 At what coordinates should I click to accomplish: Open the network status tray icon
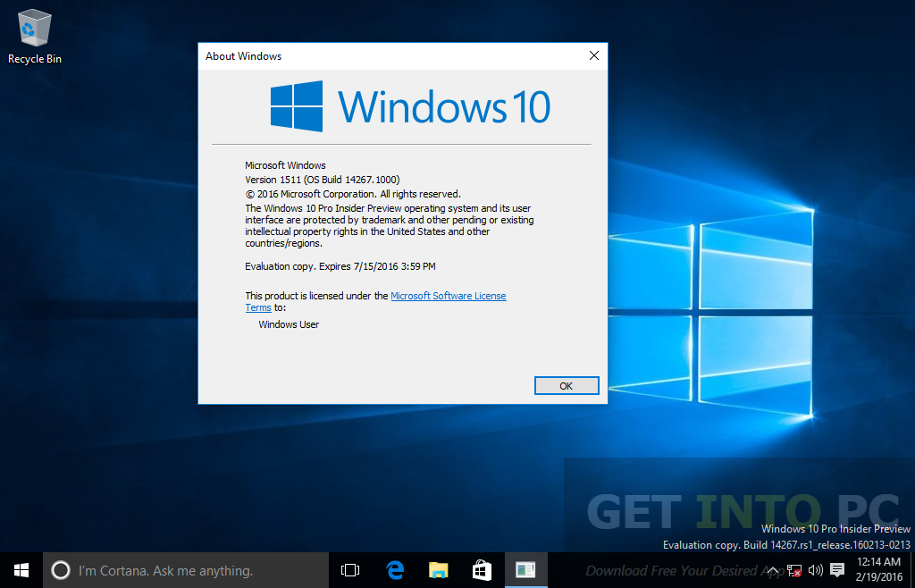pos(793,570)
